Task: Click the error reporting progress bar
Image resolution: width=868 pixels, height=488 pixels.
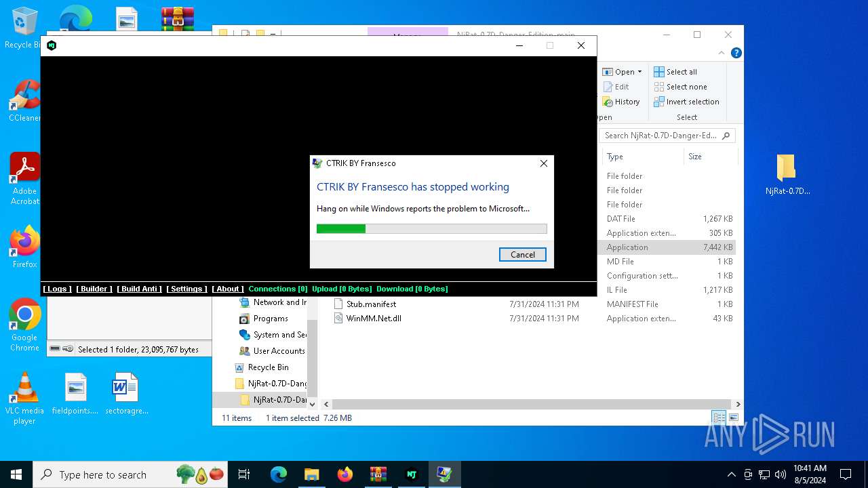Action: click(x=431, y=229)
